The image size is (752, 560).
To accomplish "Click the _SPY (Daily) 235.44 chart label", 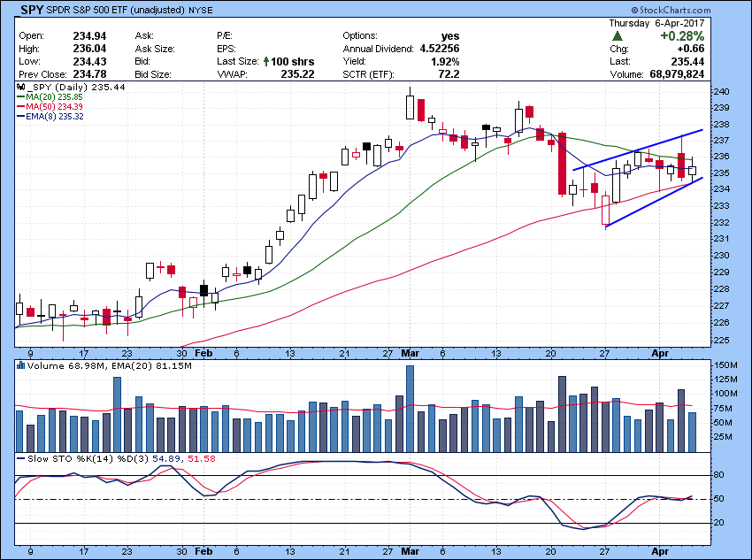I will point(77,88).
